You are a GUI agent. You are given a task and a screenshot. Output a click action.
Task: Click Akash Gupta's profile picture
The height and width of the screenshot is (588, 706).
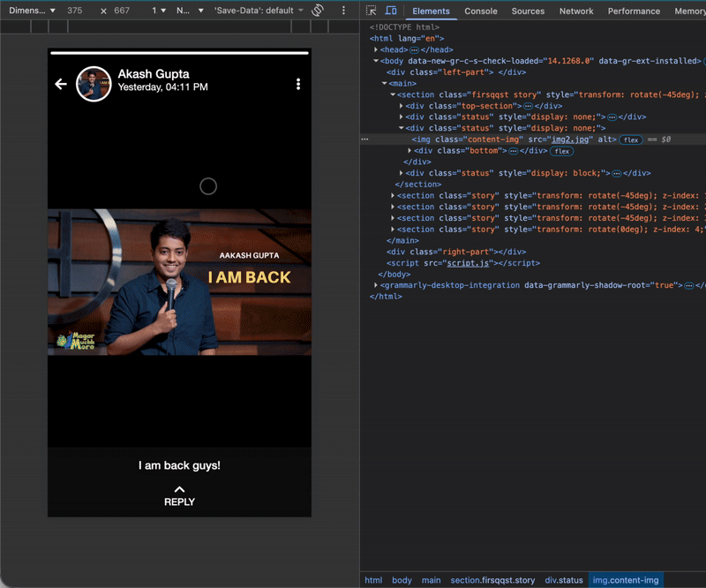coord(94,84)
